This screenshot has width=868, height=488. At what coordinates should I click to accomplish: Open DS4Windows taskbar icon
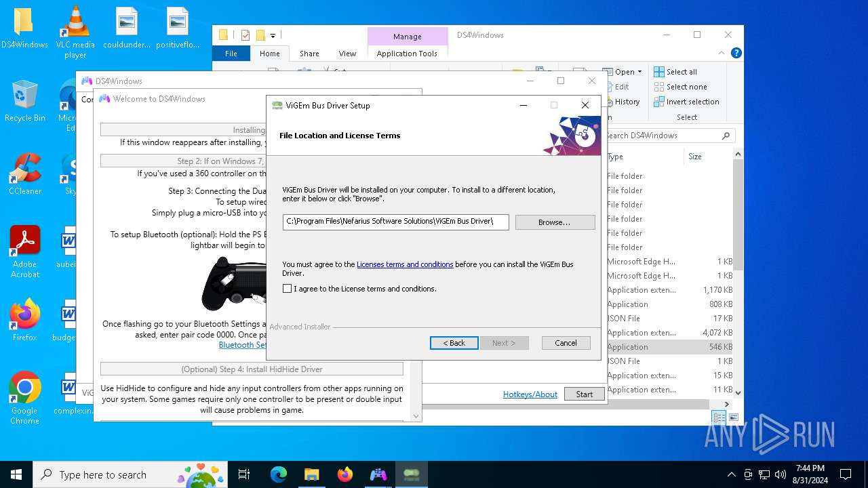click(x=378, y=474)
